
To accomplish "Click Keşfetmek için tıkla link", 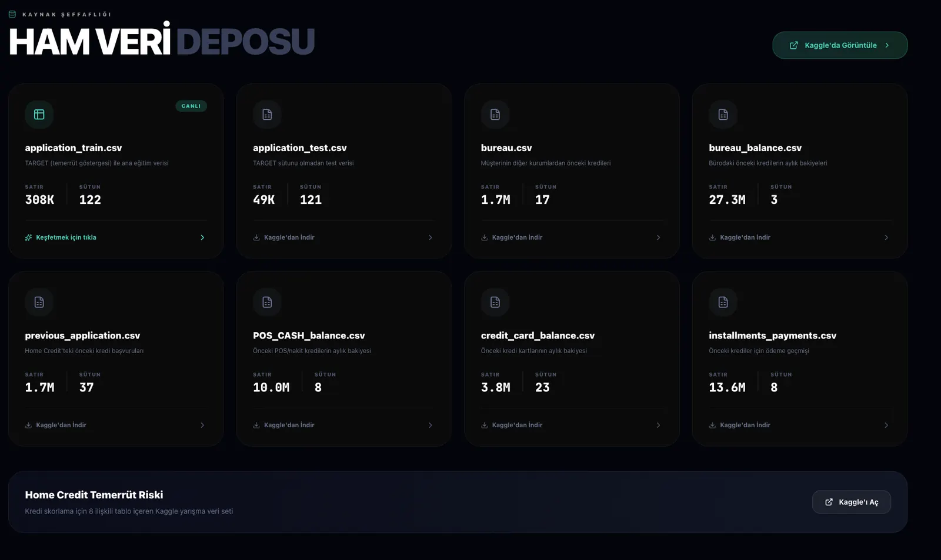I will pos(66,237).
